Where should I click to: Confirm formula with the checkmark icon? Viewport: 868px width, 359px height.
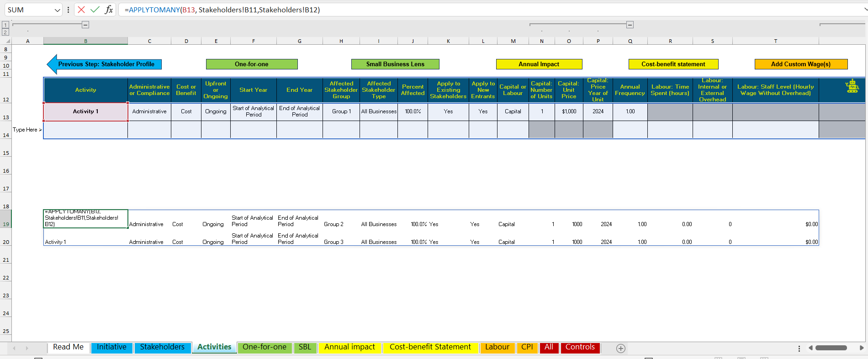pyautogui.click(x=95, y=10)
